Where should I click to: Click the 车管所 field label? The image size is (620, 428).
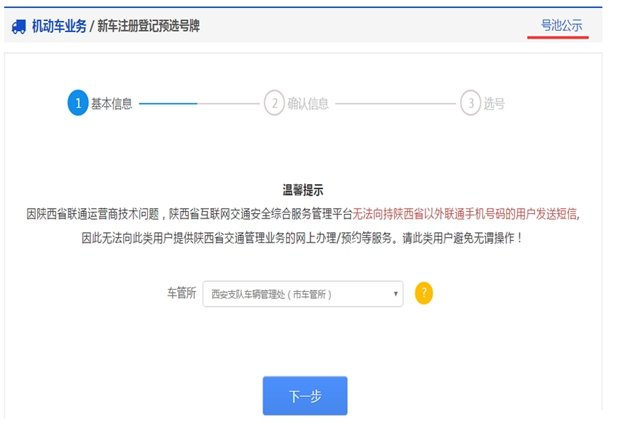pos(181,294)
